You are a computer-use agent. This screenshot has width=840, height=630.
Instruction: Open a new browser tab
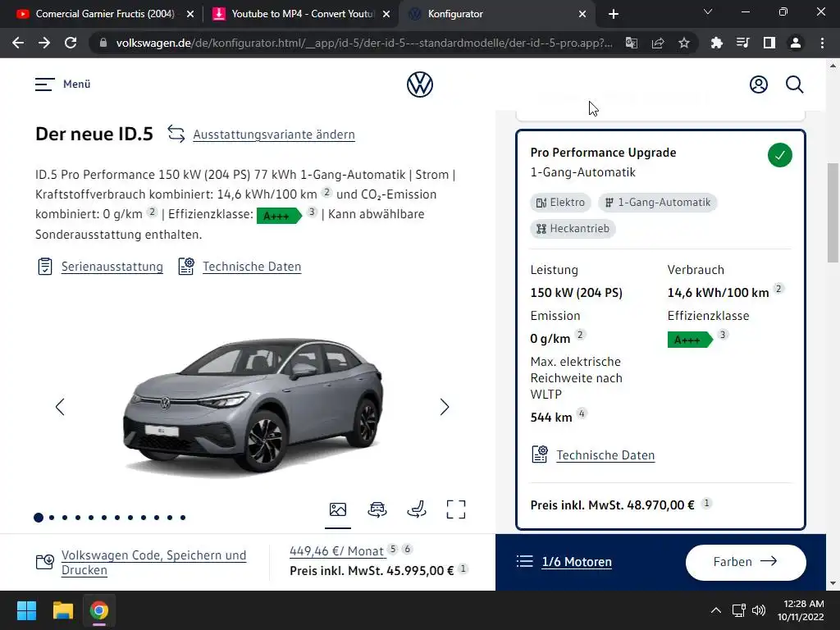614,14
